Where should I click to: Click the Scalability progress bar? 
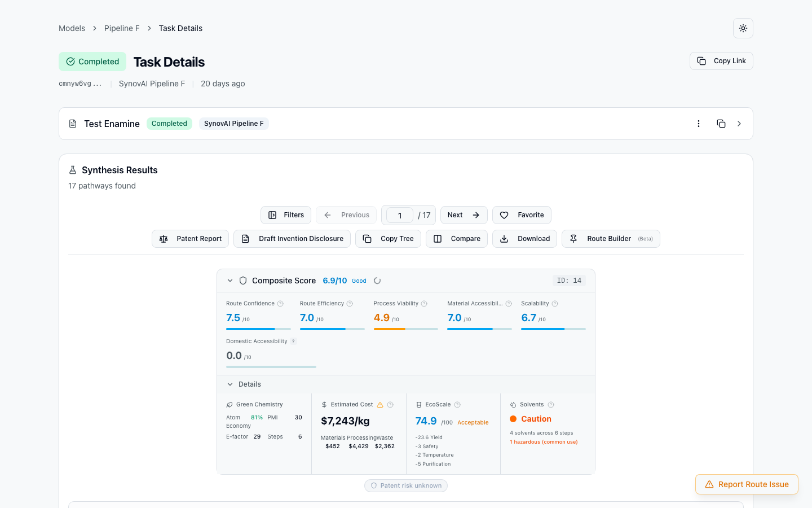[x=553, y=329]
